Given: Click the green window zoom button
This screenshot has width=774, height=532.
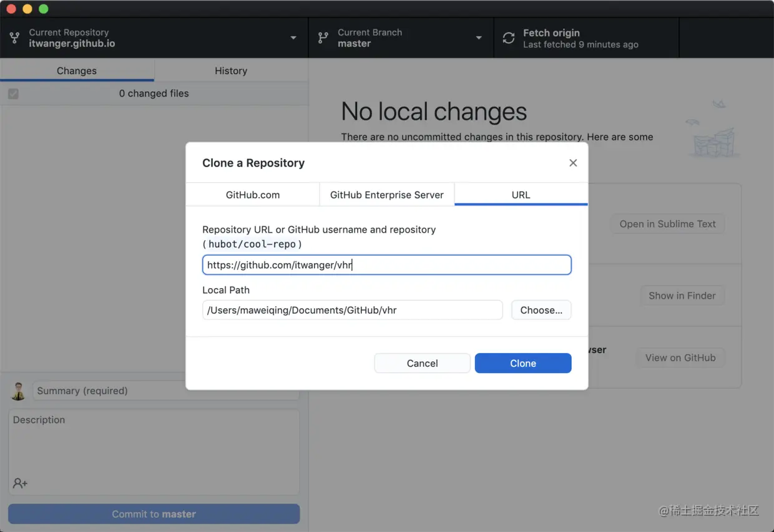Looking at the screenshot, I should click(x=43, y=9).
